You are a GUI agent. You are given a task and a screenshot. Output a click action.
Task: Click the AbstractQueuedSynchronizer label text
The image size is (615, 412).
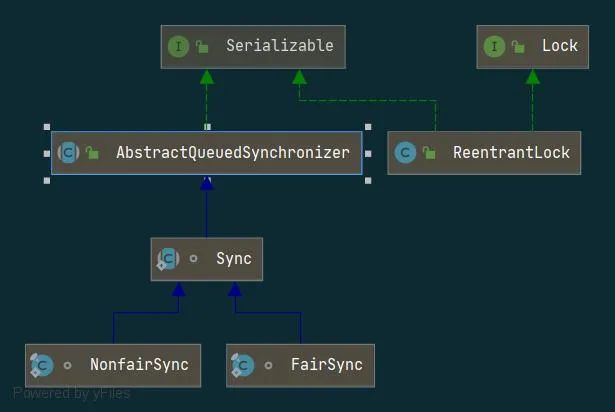233,153
